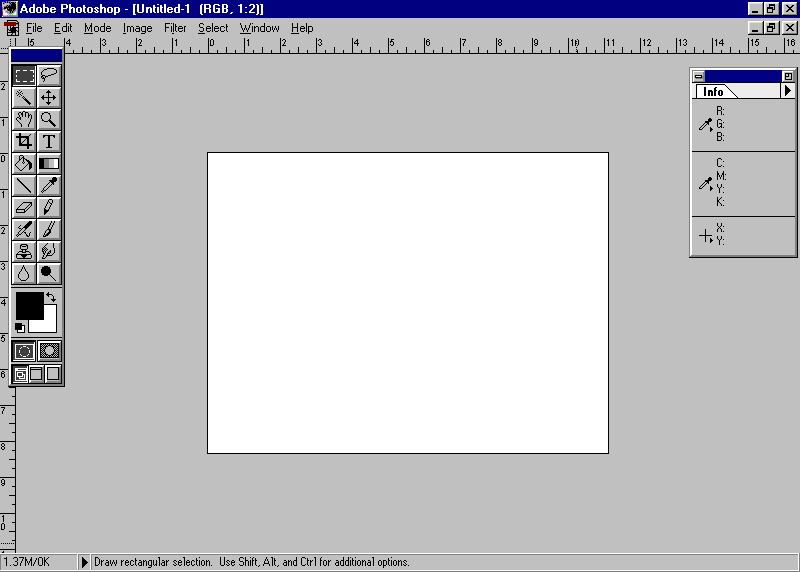Select the Rubber Stamp tool
The height and width of the screenshot is (572, 800).
(24, 251)
